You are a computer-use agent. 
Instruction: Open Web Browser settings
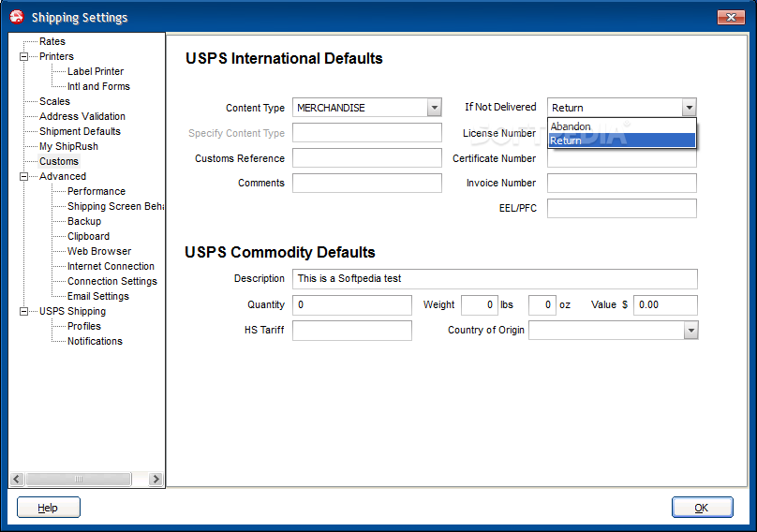coord(99,251)
